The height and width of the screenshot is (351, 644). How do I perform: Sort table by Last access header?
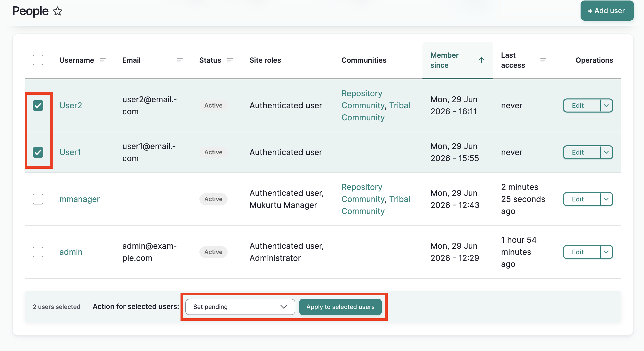(513, 60)
